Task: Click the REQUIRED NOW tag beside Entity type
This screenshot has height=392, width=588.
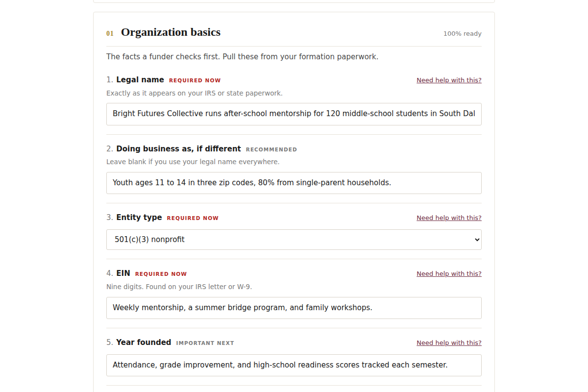Action: coord(193,218)
